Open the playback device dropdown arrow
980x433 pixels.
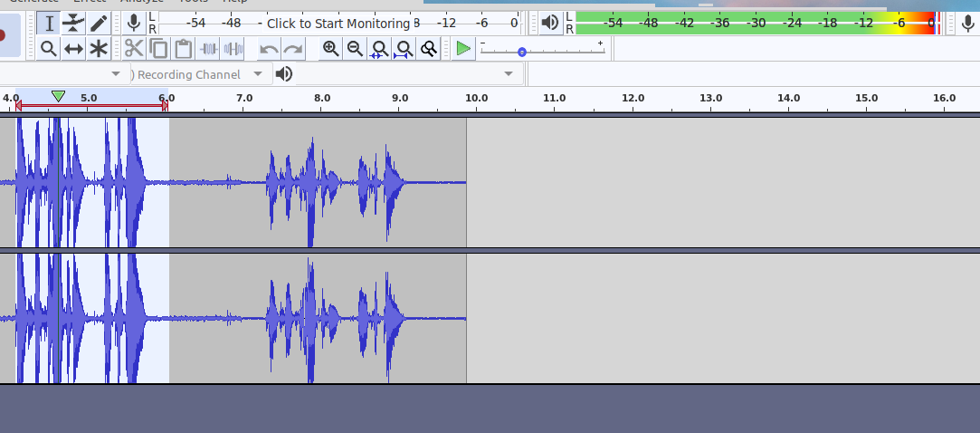tap(509, 74)
